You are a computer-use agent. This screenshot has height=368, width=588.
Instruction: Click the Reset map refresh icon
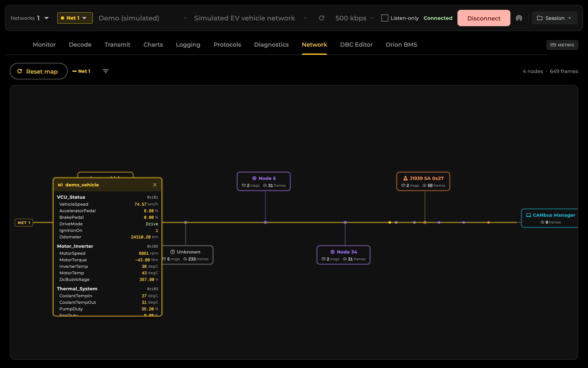[20, 71]
